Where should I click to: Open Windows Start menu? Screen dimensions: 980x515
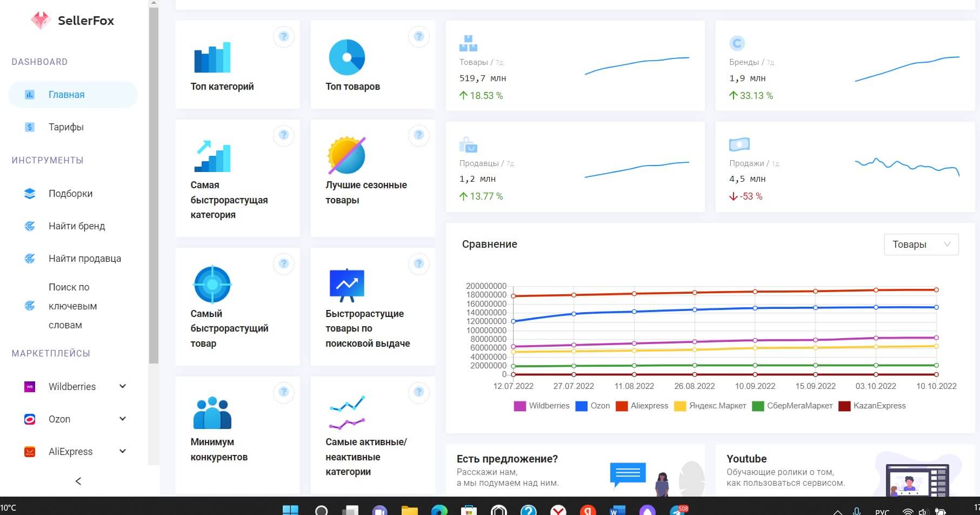290,510
